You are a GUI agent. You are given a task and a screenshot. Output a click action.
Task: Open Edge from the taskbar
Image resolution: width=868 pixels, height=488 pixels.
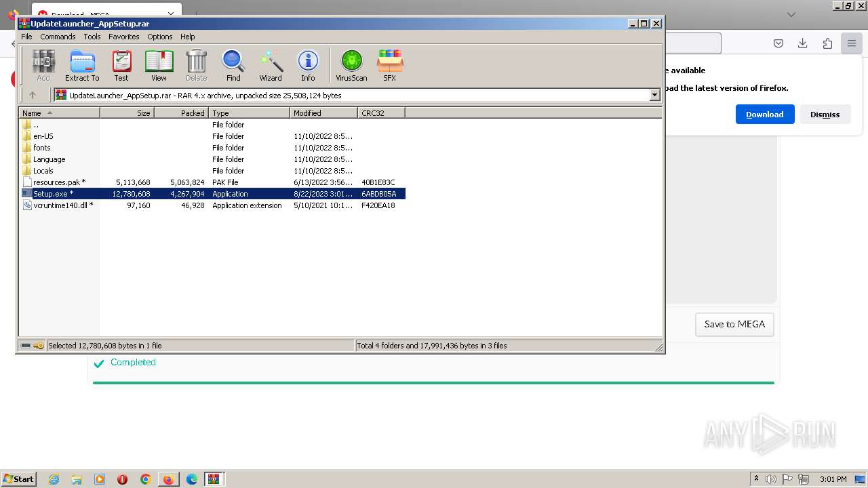[x=192, y=479]
